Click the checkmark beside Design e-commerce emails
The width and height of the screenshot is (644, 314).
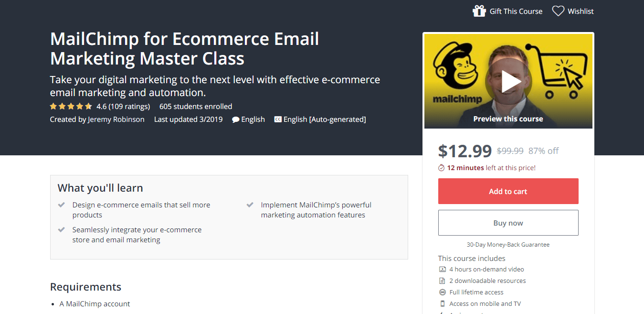click(62, 205)
